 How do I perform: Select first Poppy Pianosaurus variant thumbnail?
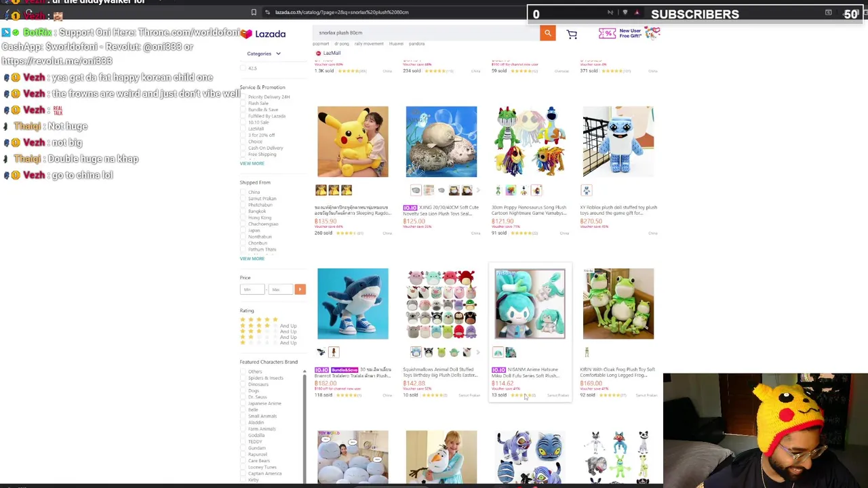pyautogui.click(x=498, y=190)
